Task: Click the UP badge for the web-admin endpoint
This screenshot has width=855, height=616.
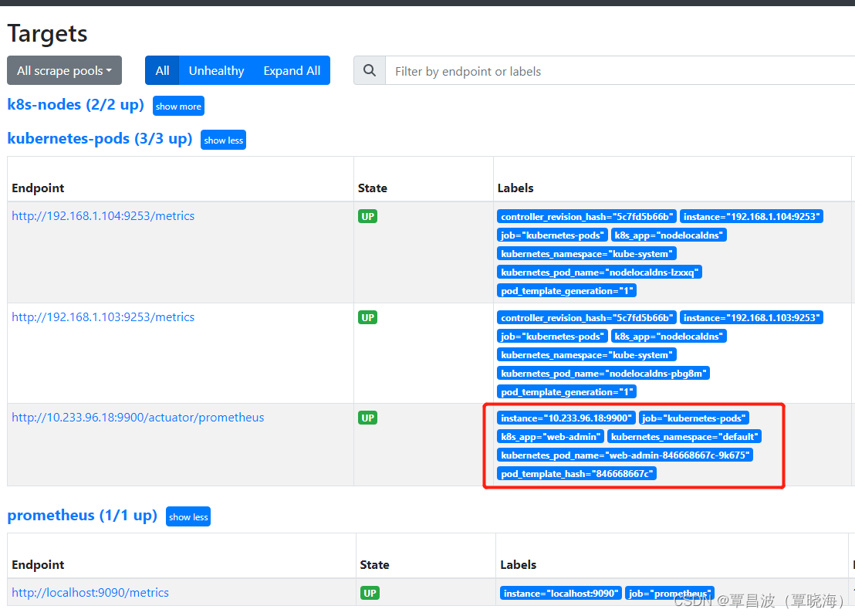Action: pos(367,418)
